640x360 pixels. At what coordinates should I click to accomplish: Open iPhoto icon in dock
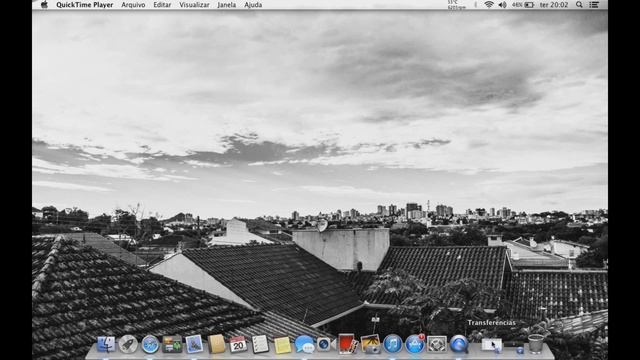tap(370, 344)
